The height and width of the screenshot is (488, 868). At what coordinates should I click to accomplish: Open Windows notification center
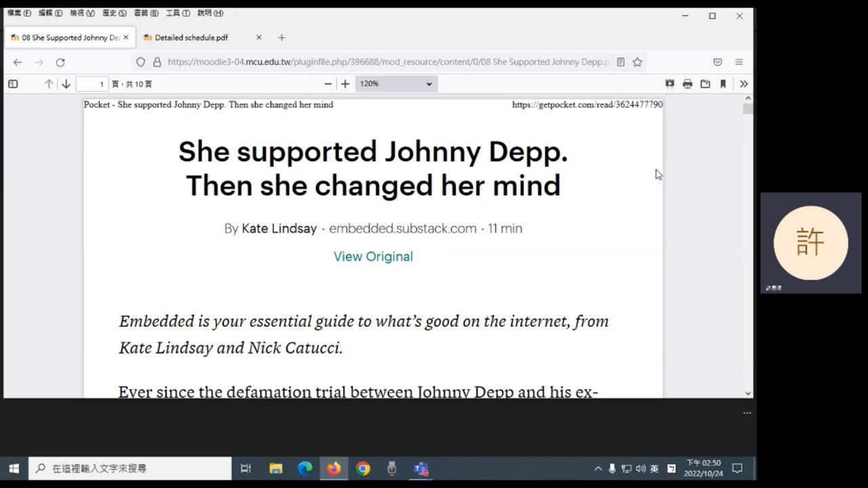click(x=738, y=468)
